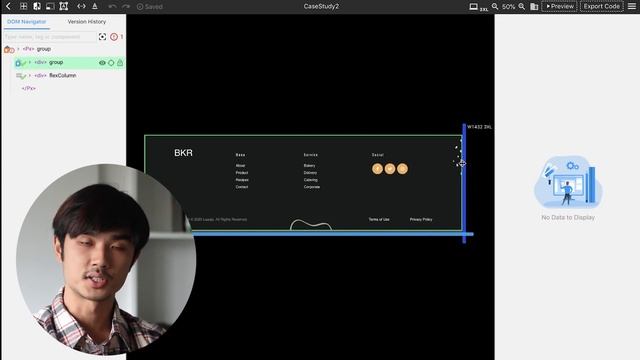640x360 pixels.
Task: Click the BKR logo in canvas
Action: [x=183, y=153]
